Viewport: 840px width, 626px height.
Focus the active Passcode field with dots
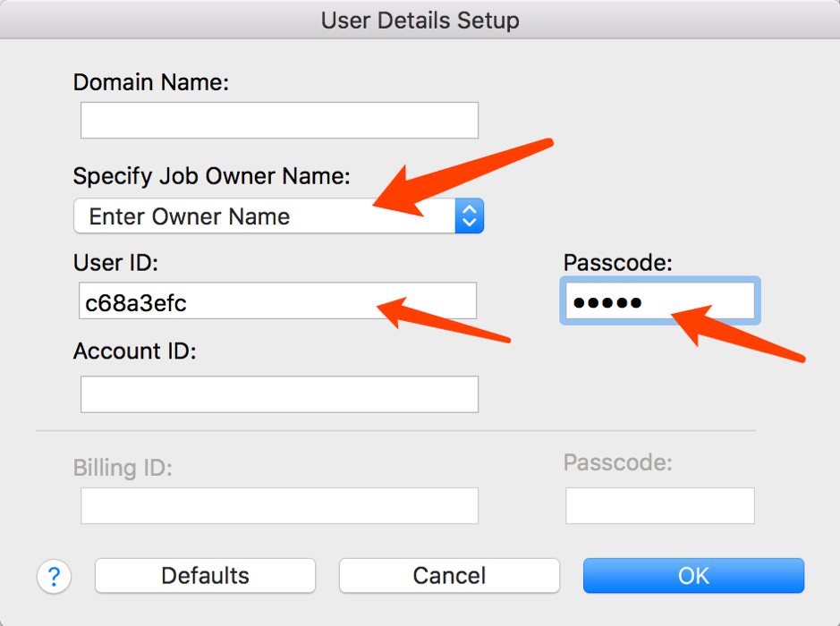coord(660,301)
